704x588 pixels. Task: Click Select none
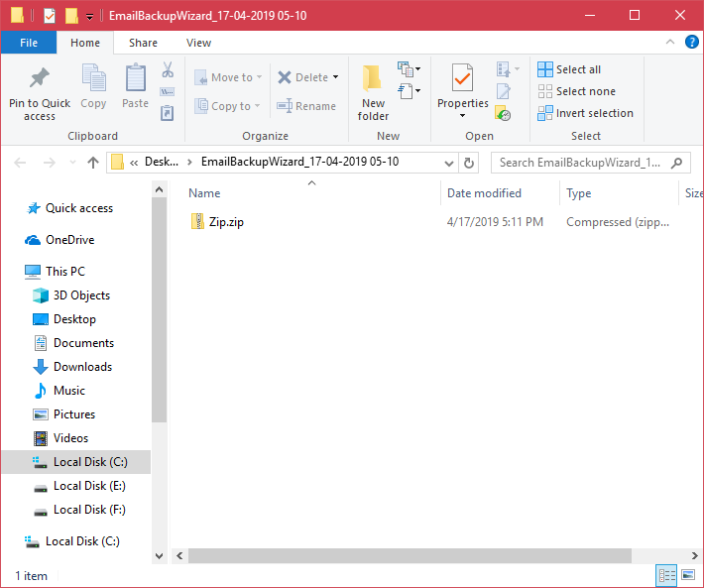(577, 91)
